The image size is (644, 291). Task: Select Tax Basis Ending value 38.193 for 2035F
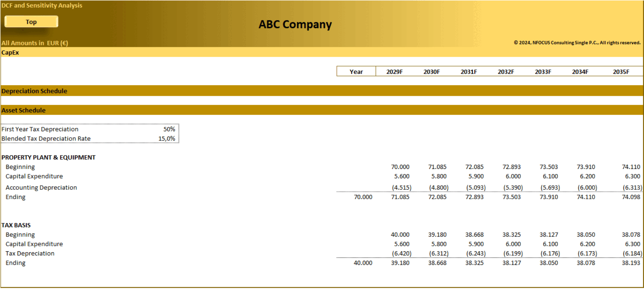[631, 263]
